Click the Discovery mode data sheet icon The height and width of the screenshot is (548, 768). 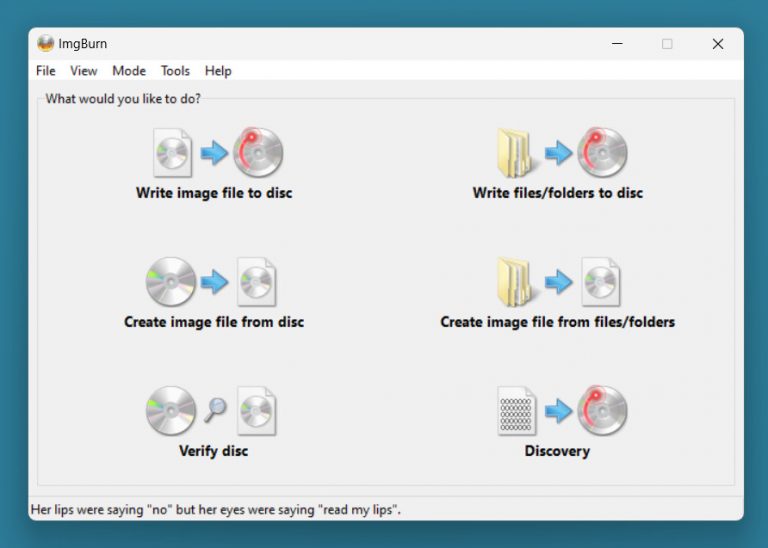(x=516, y=411)
